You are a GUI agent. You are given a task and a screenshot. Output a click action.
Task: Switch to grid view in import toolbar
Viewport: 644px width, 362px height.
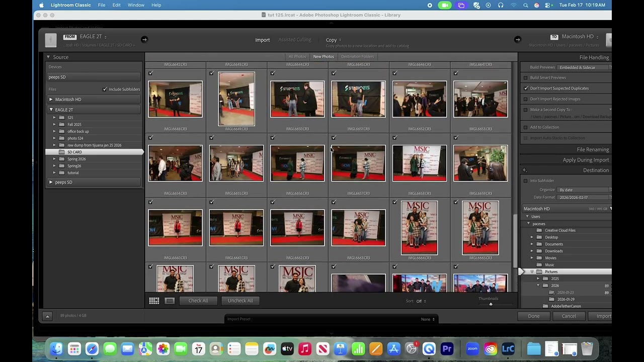point(154,301)
